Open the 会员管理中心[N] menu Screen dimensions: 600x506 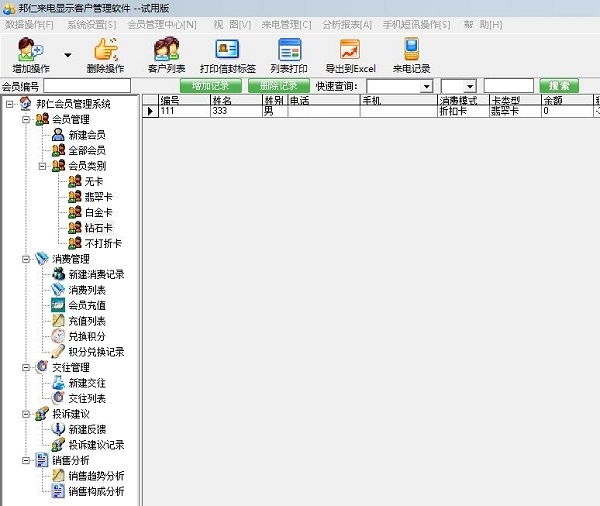click(x=162, y=25)
